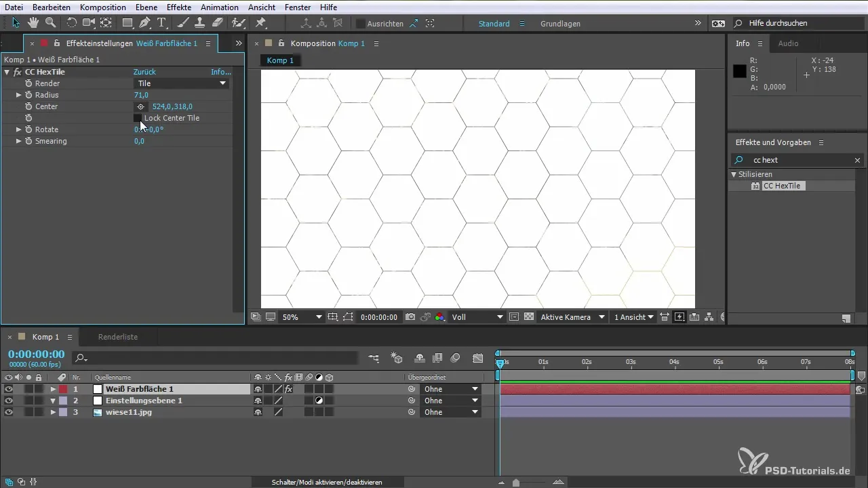The image size is (868, 488).
Task: Select CC HexTile in effects list
Action: point(783,186)
